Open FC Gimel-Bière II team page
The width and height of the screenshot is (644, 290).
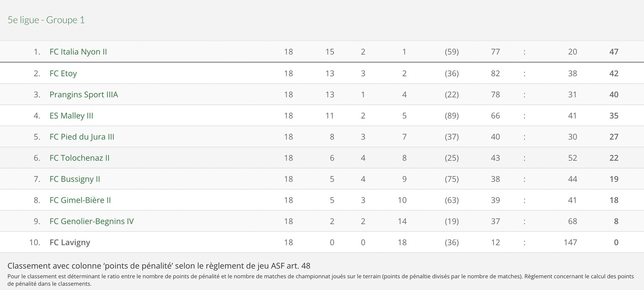point(80,200)
